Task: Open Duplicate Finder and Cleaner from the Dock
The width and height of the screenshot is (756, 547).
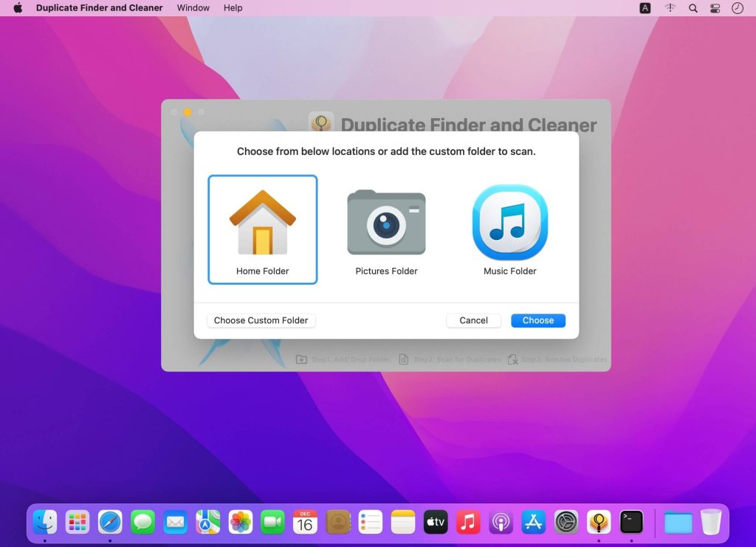Action: pyautogui.click(x=599, y=522)
